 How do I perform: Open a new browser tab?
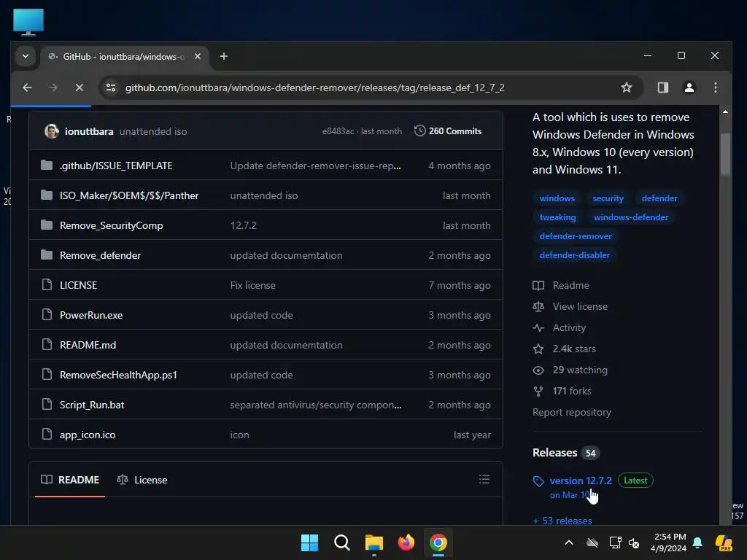[223, 56]
